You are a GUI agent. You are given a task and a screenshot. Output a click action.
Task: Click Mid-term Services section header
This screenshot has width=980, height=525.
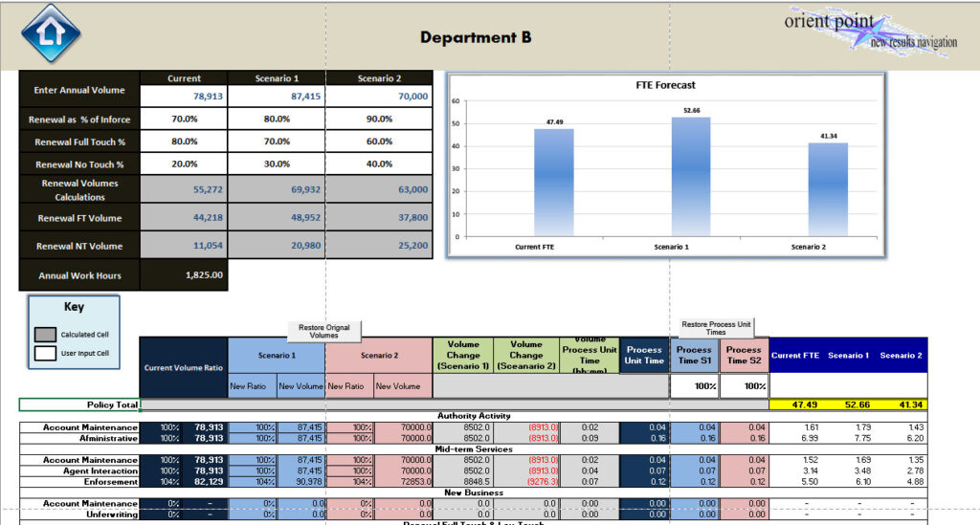[x=474, y=448]
